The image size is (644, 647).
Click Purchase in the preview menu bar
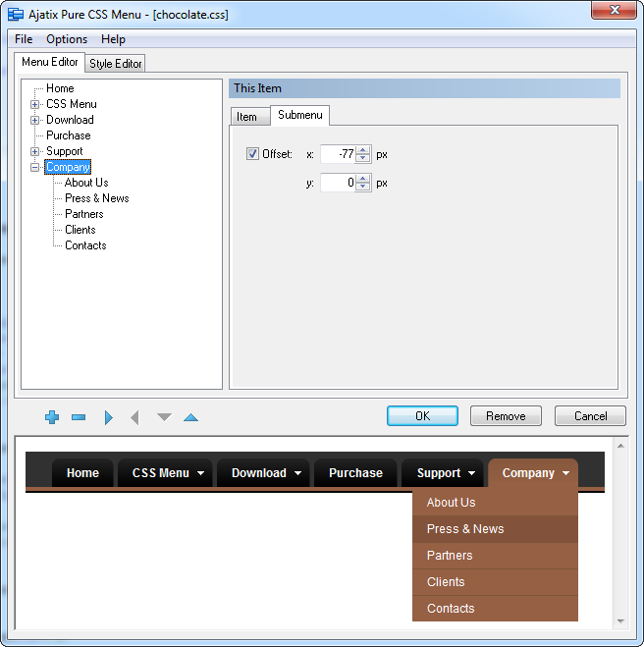pyautogui.click(x=355, y=473)
